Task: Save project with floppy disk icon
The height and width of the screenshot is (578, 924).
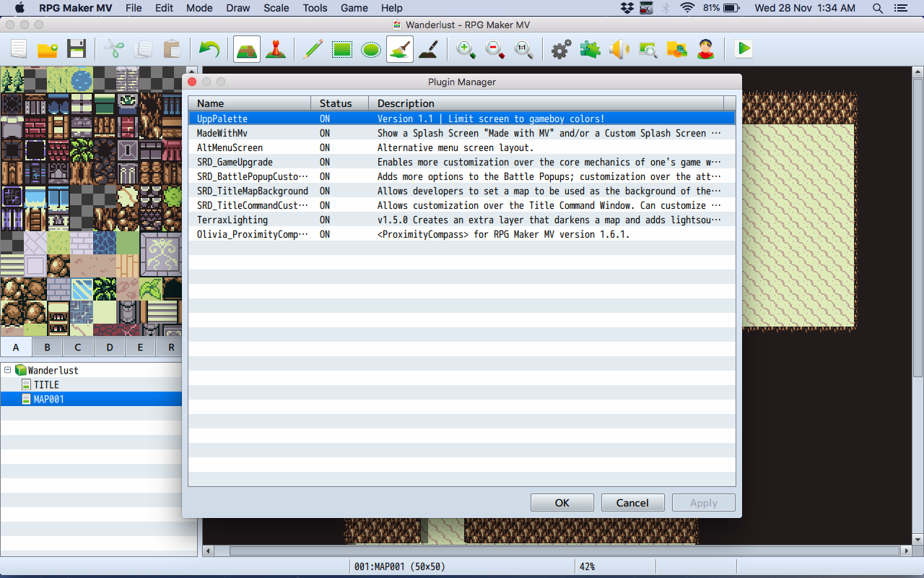Action: tap(77, 49)
